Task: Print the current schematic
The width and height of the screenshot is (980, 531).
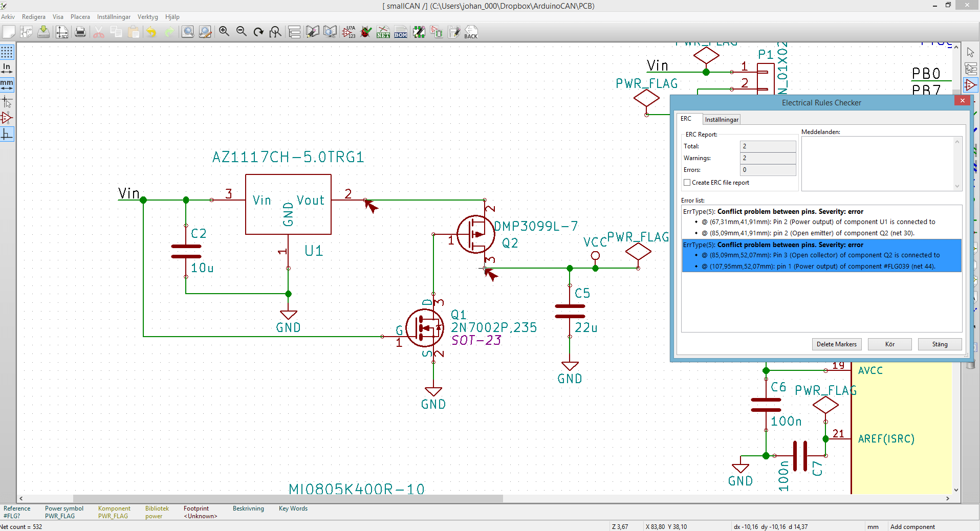Action: pyautogui.click(x=80, y=32)
